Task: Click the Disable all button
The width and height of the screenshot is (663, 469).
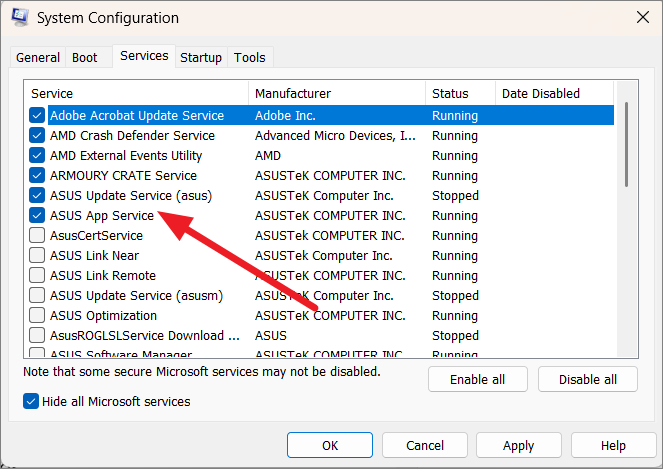Action: [x=588, y=379]
